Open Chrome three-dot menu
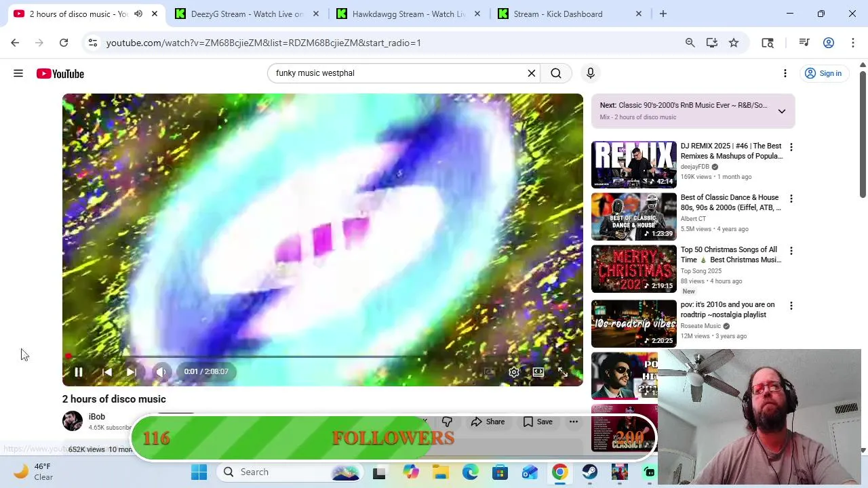This screenshot has width=868, height=488. tap(853, 43)
